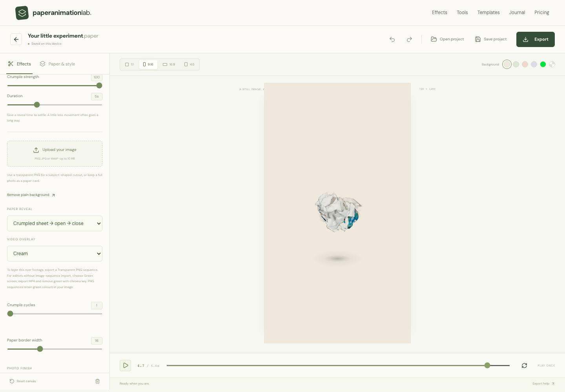Image resolution: width=565 pixels, height=392 pixels.
Task: Open the Remove plain background link
Action: (31, 195)
